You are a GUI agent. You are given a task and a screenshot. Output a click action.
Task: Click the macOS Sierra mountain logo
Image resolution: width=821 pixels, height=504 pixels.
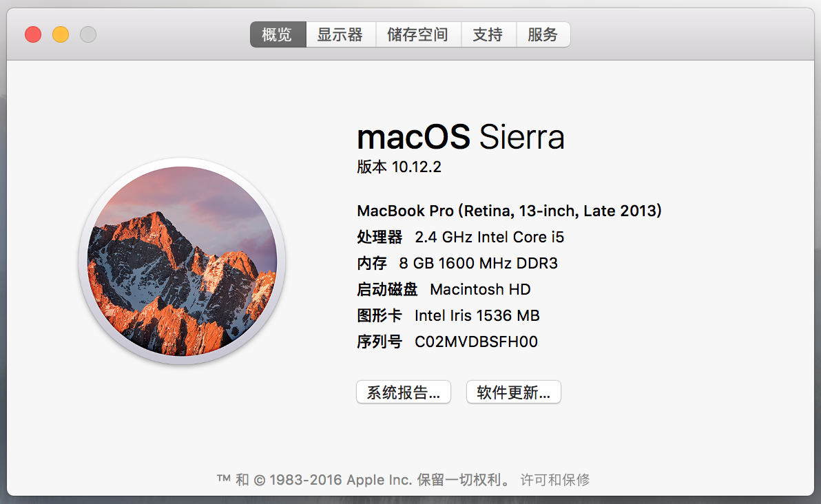click(182, 261)
